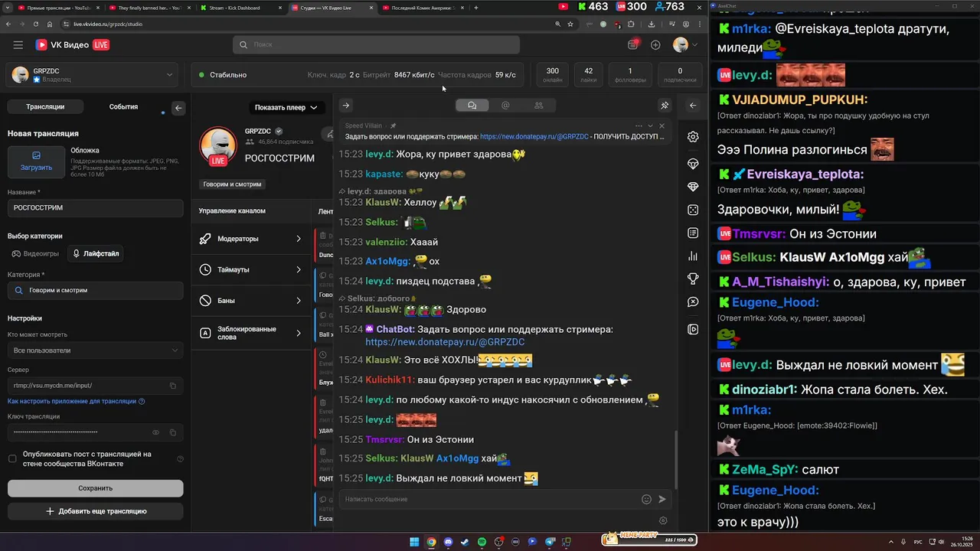This screenshot has height=551, width=980.
Task: Open the profile avatar dropdown in header
Action: pos(685,45)
